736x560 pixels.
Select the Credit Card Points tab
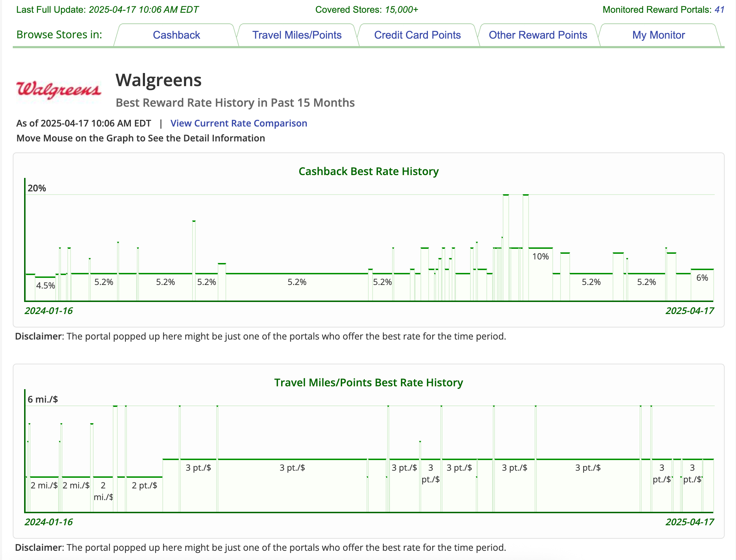pyautogui.click(x=417, y=35)
